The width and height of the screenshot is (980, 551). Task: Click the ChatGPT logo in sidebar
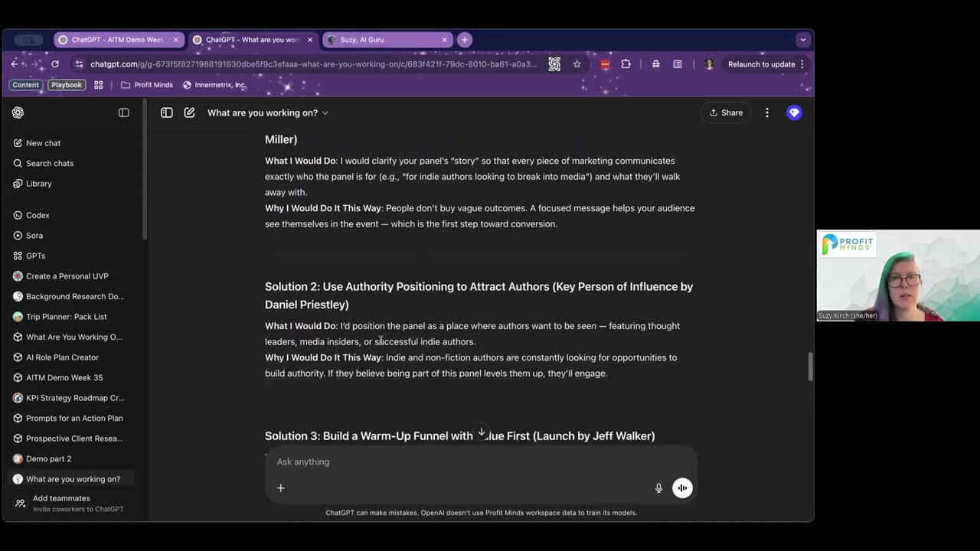(18, 112)
